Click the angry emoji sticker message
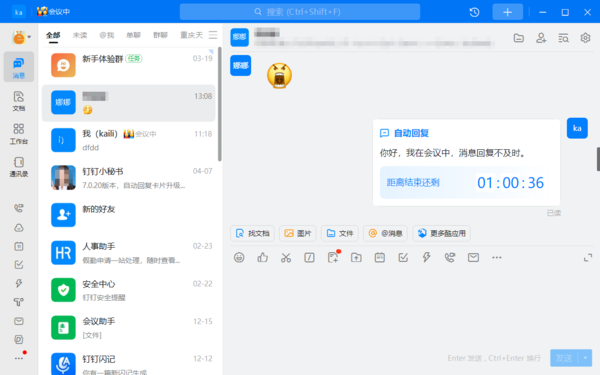 tap(279, 75)
